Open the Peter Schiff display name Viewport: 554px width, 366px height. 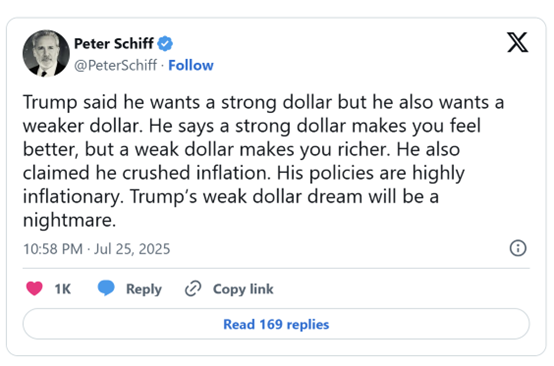114,44
